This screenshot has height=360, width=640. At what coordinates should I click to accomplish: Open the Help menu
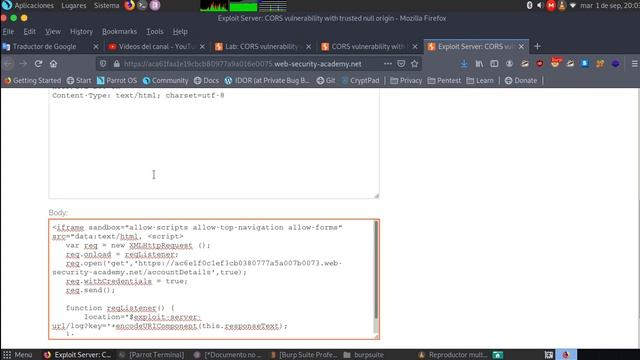[180, 31]
